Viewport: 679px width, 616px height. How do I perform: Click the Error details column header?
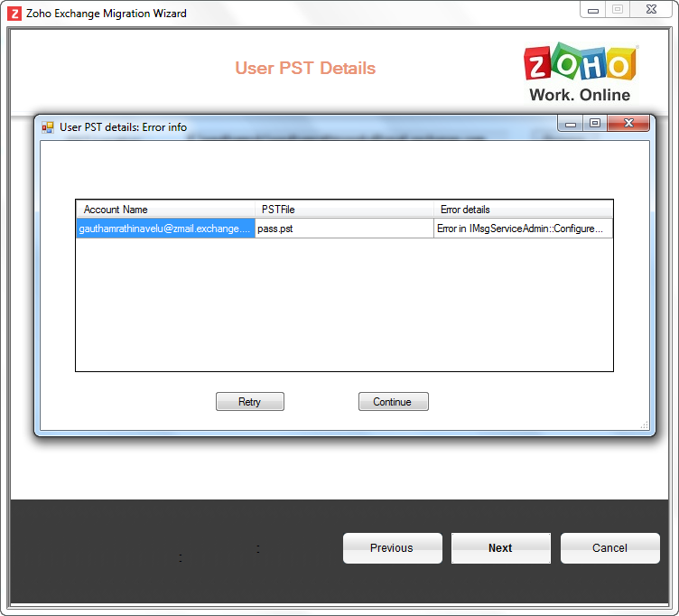pyautogui.click(x=523, y=210)
